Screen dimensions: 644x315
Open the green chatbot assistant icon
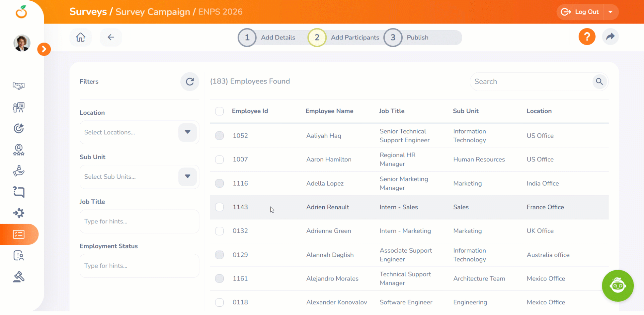click(617, 285)
